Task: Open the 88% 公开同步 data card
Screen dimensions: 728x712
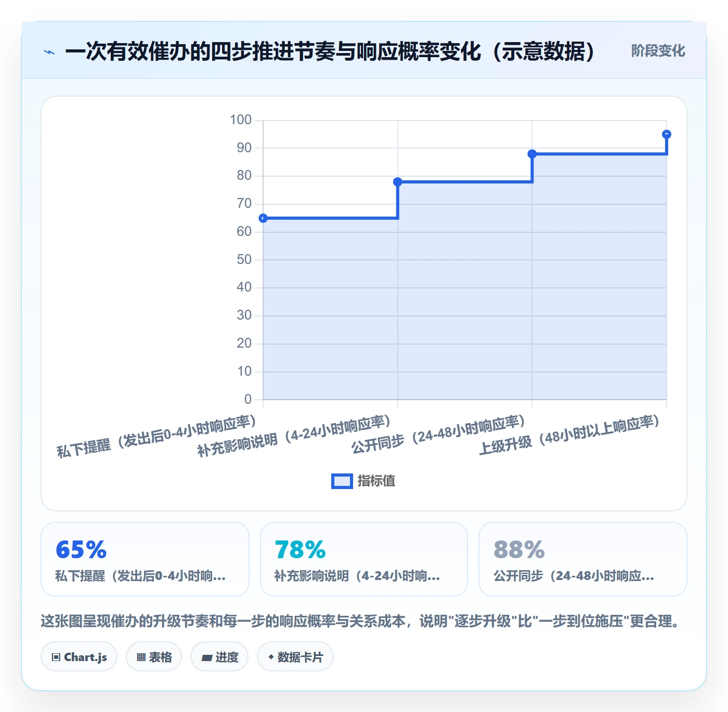Action: click(x=583, y=559)
